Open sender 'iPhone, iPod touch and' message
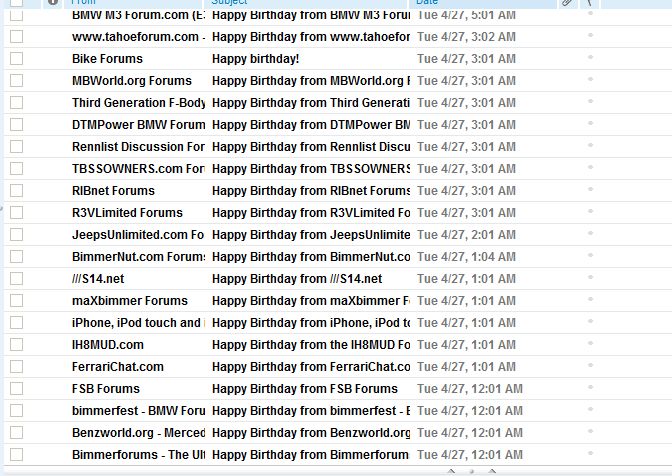 (x=138, y=323)
